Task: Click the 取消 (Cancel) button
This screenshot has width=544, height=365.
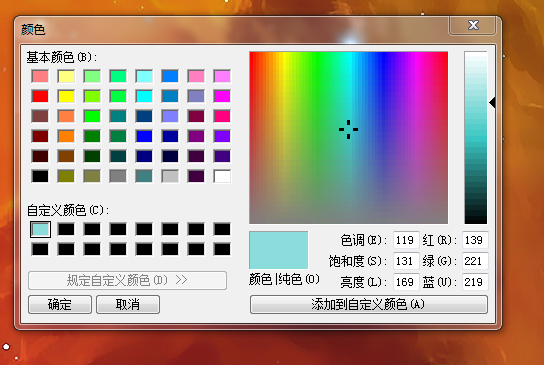Action: pos(128,305)
